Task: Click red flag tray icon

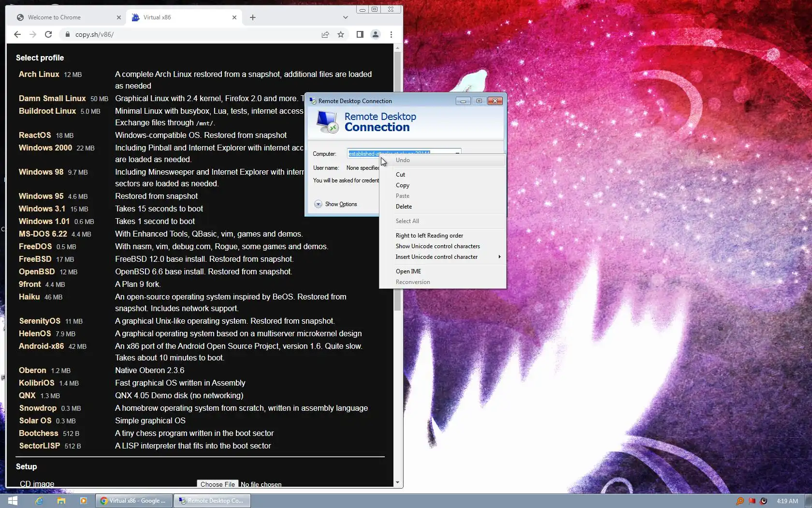Action: click(x=752, y=501)
